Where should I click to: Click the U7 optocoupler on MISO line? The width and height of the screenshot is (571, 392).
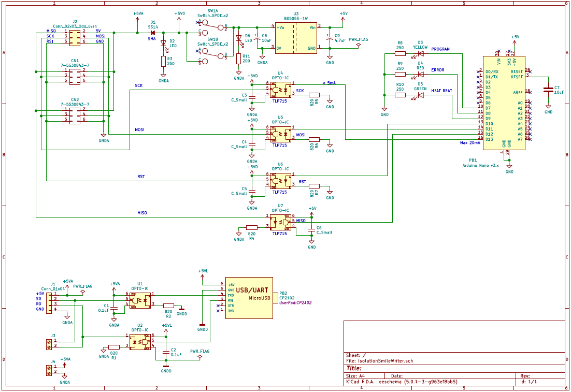[x=280, y=222]
